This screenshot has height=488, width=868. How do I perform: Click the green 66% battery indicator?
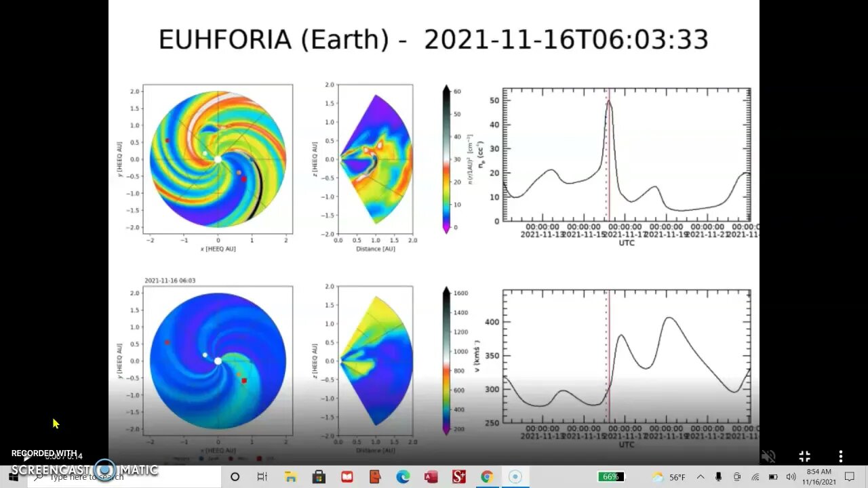tap(610, 477)
